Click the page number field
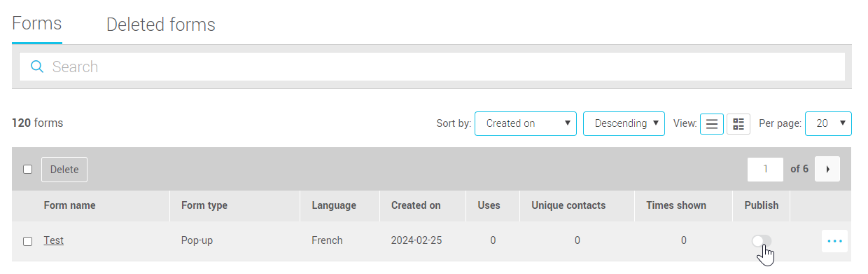This screenshot has height=274, width=868. [765, 169]
